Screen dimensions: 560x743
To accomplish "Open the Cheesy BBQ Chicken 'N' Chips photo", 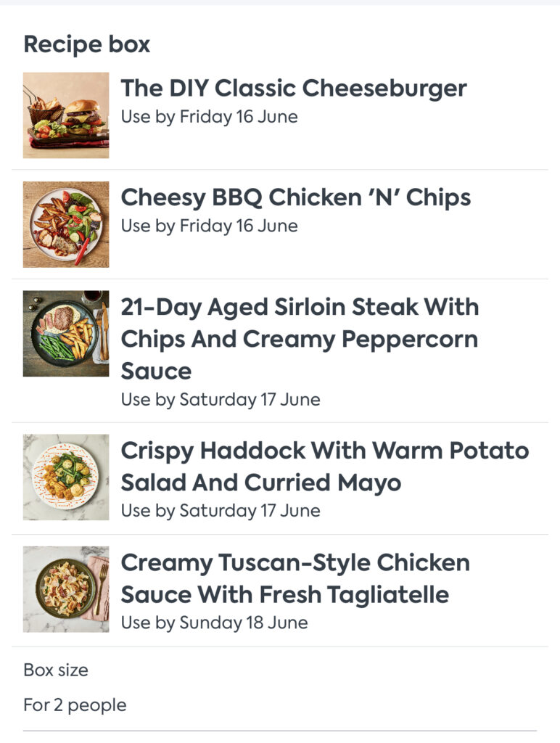I will (x=66, y=225).
